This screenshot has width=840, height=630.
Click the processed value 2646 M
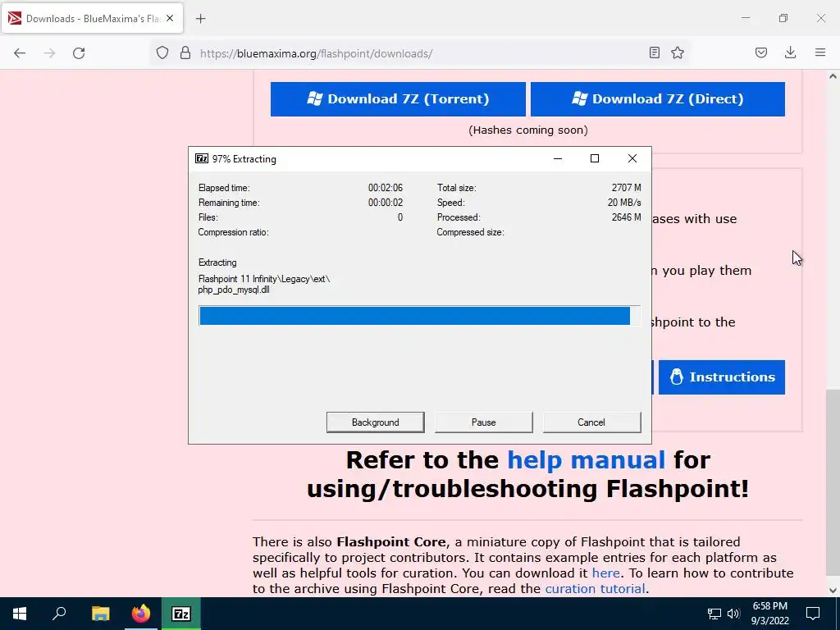[626, 217]
